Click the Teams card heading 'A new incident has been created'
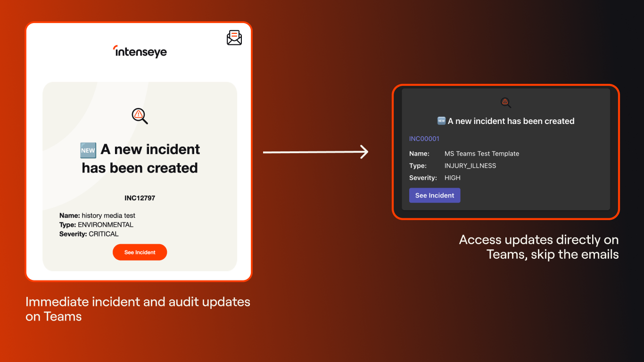 tap(511, 121)
